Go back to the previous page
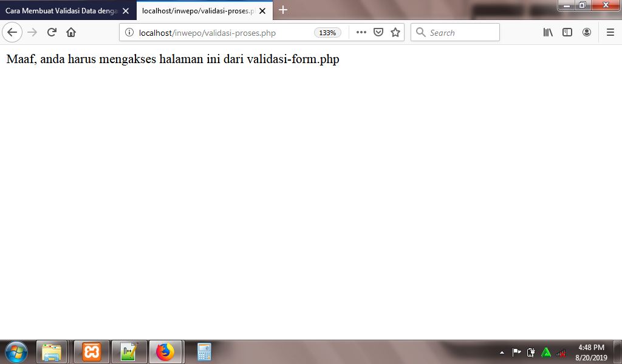 click(x=12, y=32)
